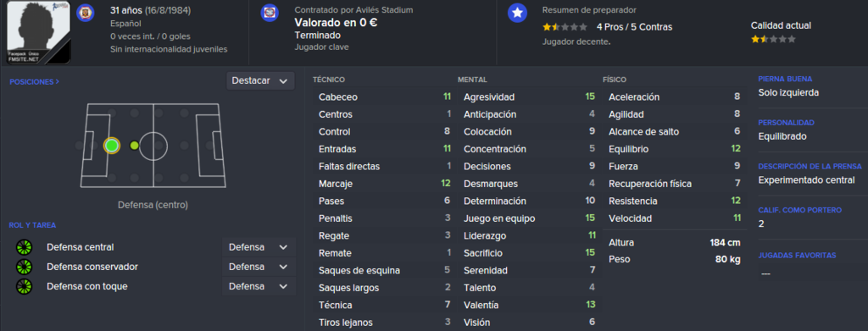The width and height of the screenshot is (868, 331).
Task: Open the duty dropdown for Defensa conservador
Action: [259, 267]
